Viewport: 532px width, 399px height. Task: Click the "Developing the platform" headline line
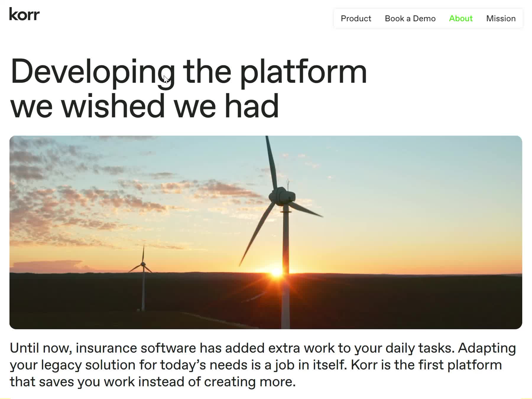pos(189,72)
